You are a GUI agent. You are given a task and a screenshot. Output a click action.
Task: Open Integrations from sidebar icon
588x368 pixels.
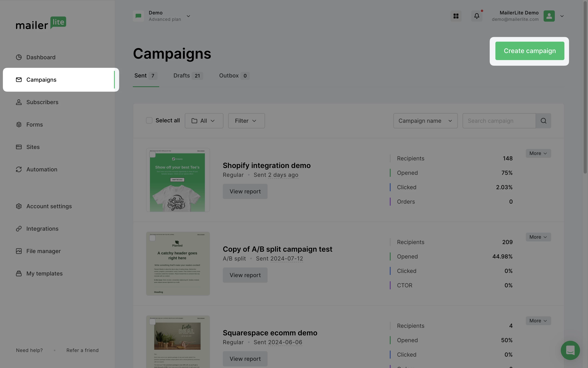click(x=19, y=229)
